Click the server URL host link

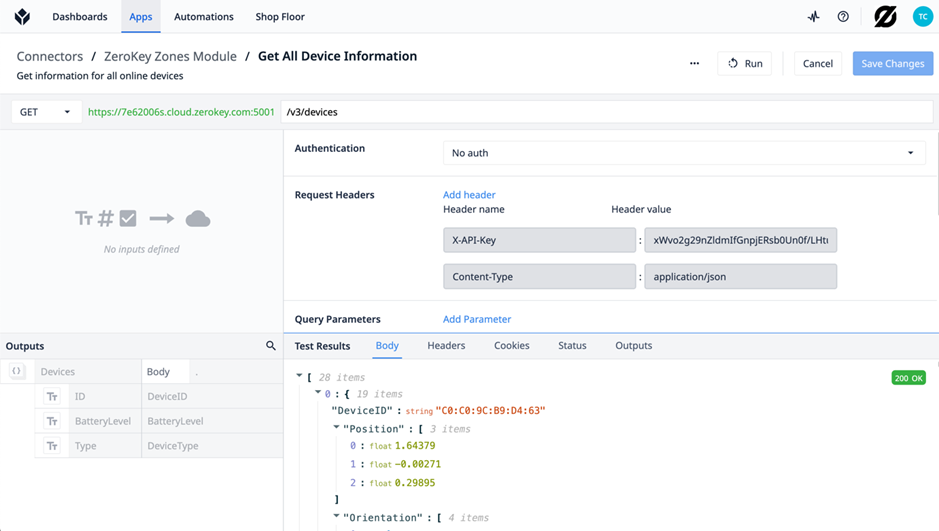pyautogui.click(x=181, y=112)
